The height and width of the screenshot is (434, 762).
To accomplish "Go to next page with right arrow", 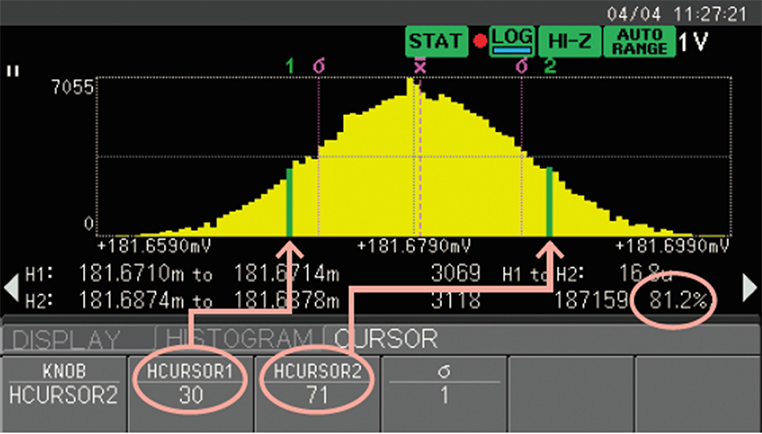I will click(x=750, y=288).
